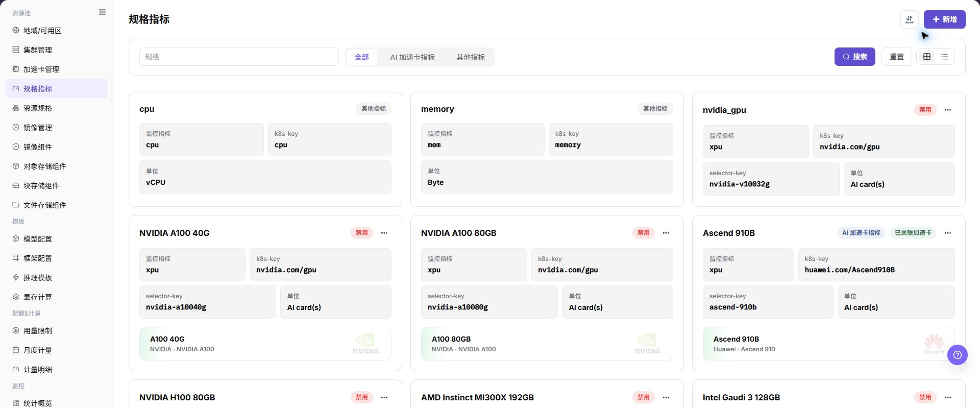
Task: Click the 其他指标 tag on cpu card
Action: [374, 109]
